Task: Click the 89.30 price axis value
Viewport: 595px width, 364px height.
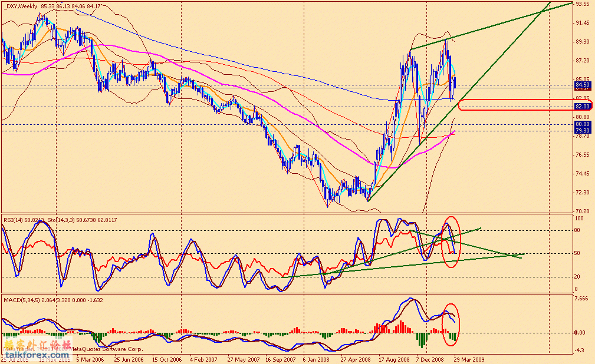Action: pyautogui.click(x=583, y=42)
